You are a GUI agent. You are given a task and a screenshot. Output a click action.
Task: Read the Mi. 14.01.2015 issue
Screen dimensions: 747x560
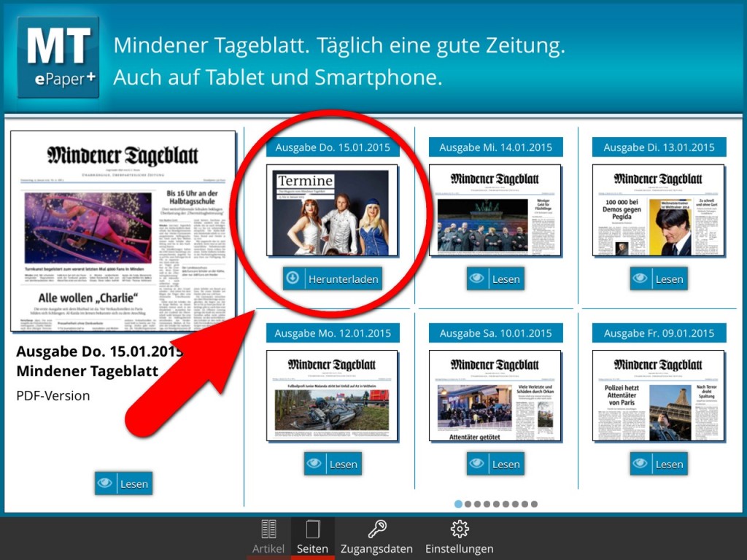click(x=495, y=279)
